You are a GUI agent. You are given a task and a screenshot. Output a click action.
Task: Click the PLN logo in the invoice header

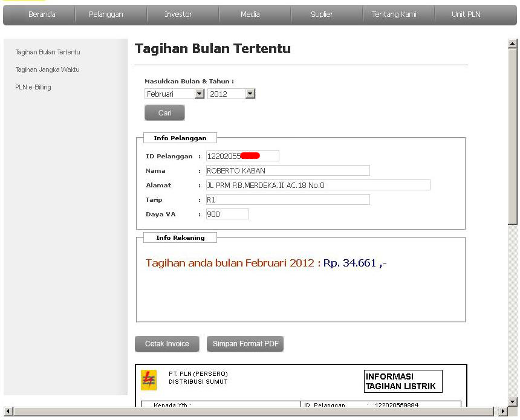[151, 378]
